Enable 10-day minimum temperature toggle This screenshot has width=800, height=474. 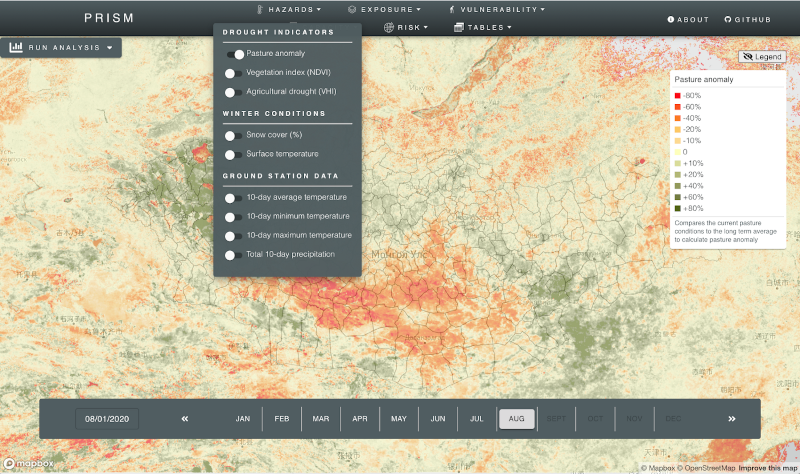pyautogui.click(x=233, y=217)
